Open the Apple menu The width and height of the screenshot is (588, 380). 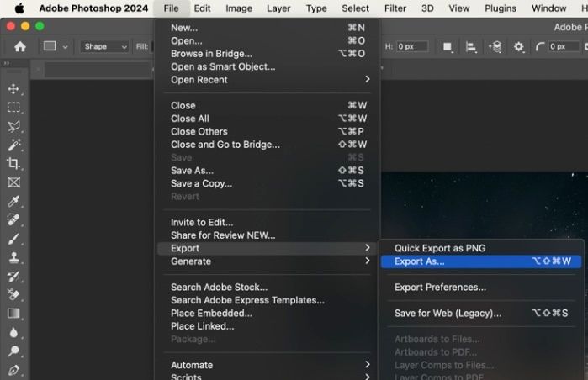pyautogui.click(x=19, y=8)
